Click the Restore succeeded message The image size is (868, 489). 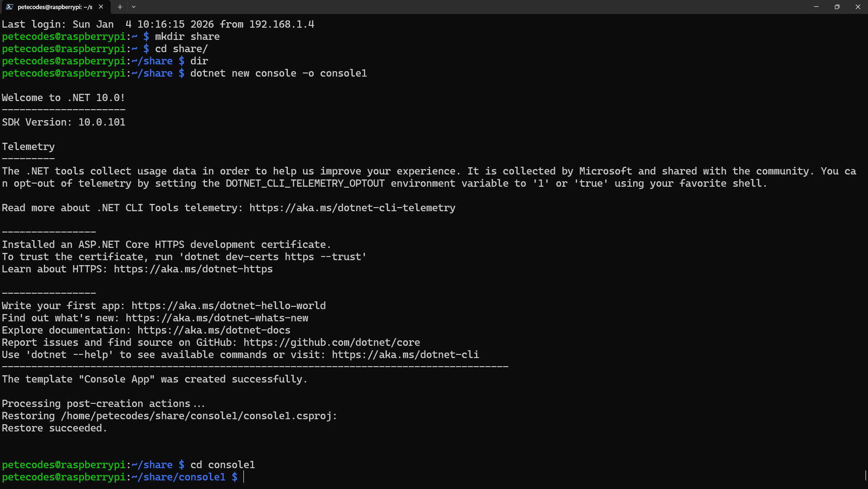[x=54, y=428]
